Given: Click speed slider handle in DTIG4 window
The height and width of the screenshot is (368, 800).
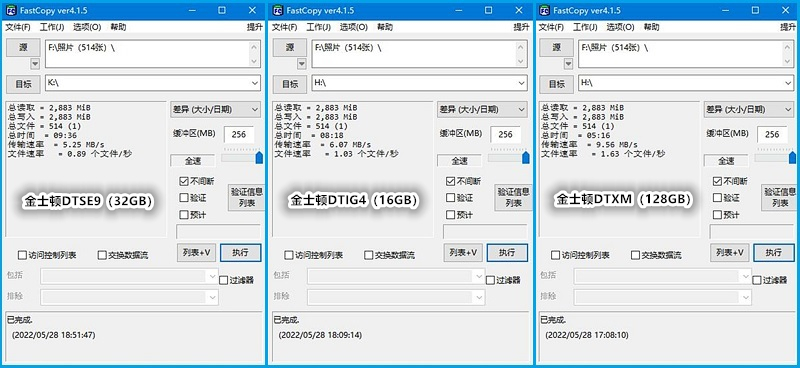Looking at the screenshot, I should point(526,157).
